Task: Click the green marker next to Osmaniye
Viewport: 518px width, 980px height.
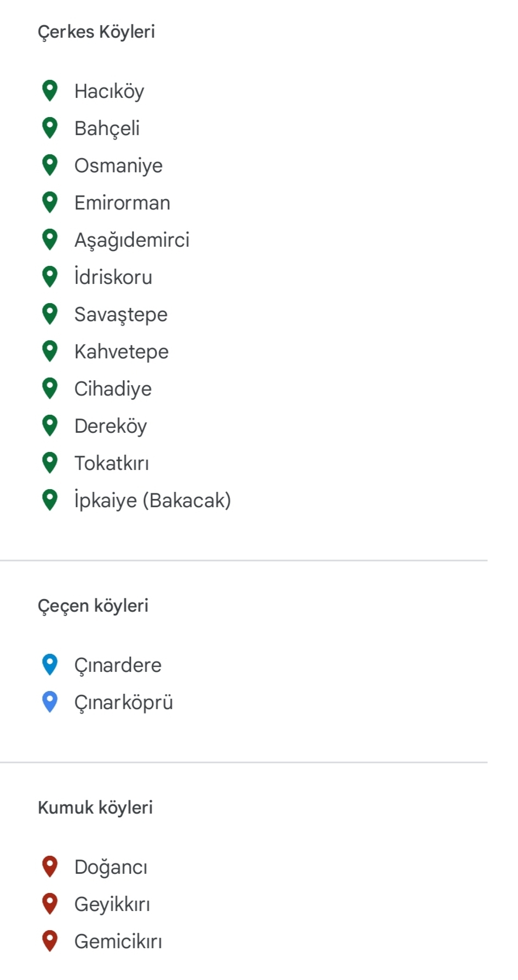Action: pyautogui.click(x=50, y=165)
